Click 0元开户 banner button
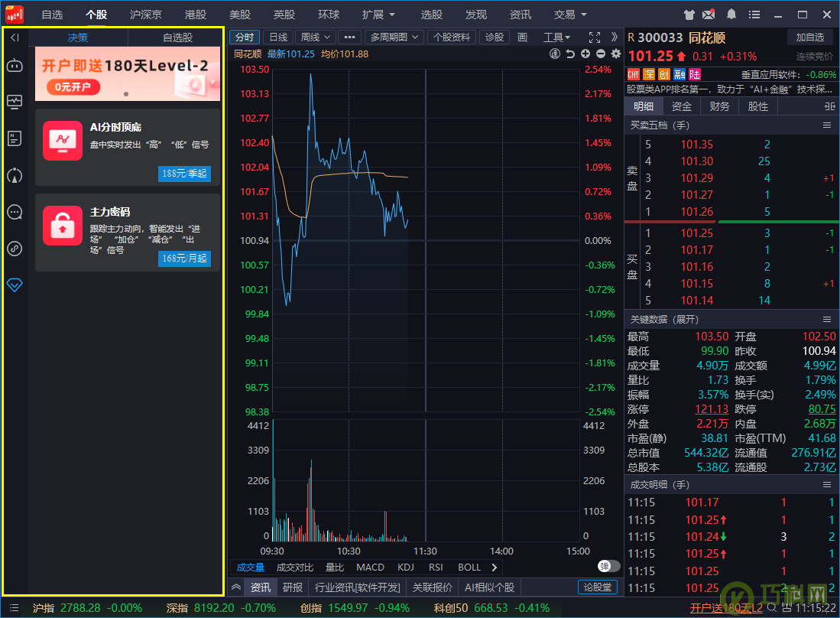The width and height of the screenshot is (840, 618). point(73,87)
